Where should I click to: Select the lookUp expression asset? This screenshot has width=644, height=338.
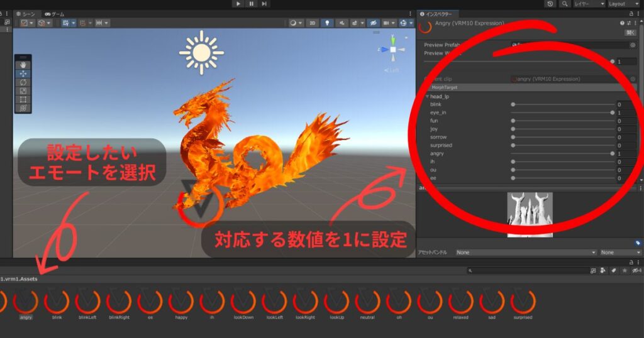pos(337,304)
